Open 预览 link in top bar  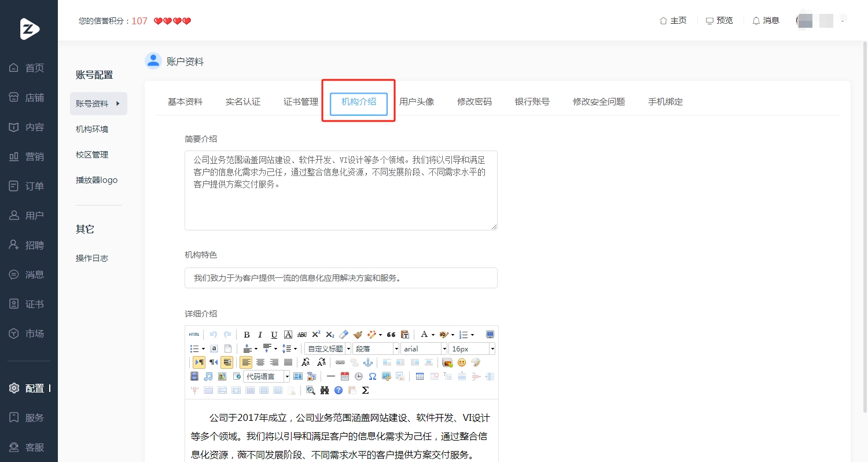point(719,20)
